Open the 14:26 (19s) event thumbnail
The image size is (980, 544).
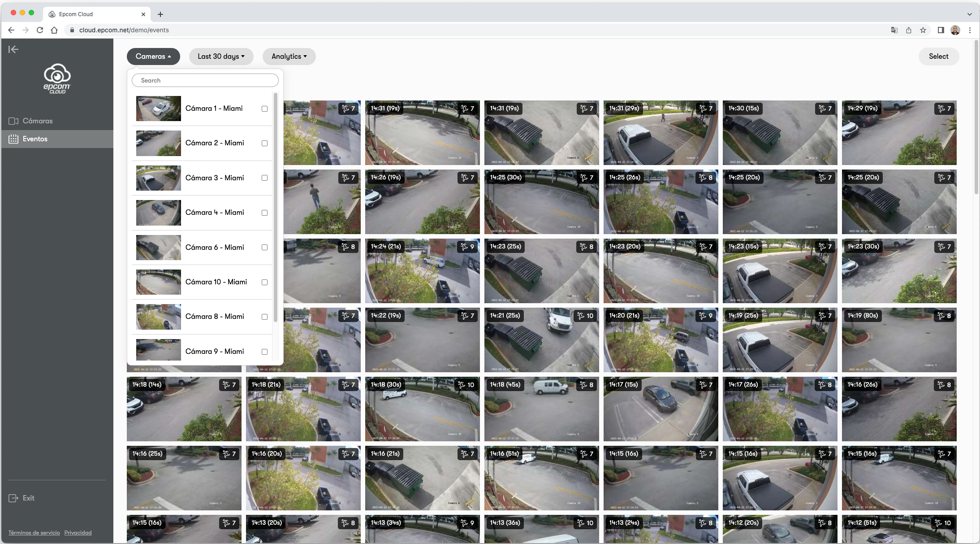point(422,202)
